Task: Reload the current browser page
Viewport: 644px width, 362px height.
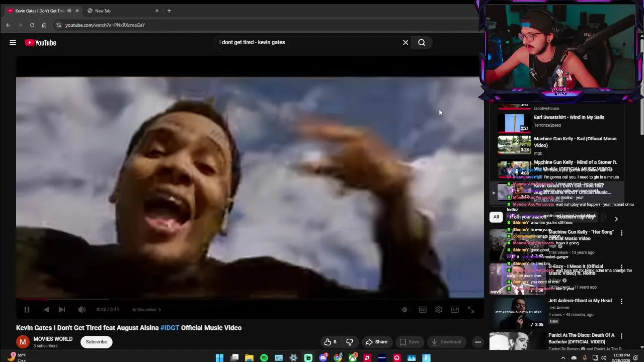Action: 32,25
